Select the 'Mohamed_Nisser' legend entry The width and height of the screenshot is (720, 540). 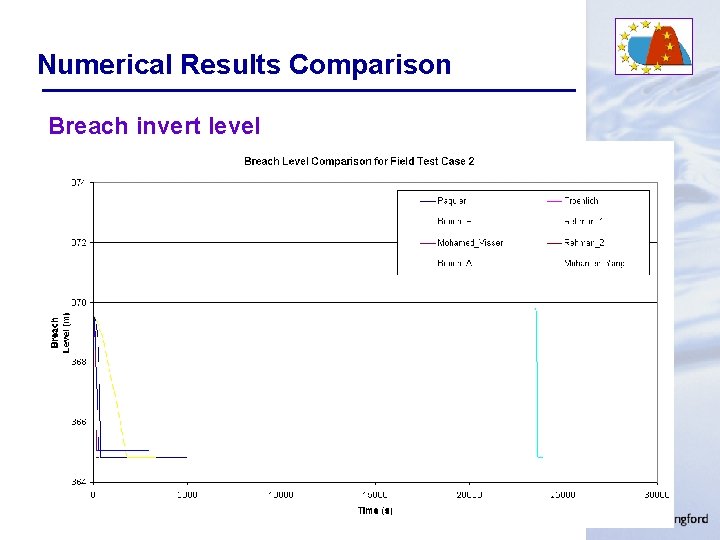click(462, 242)
